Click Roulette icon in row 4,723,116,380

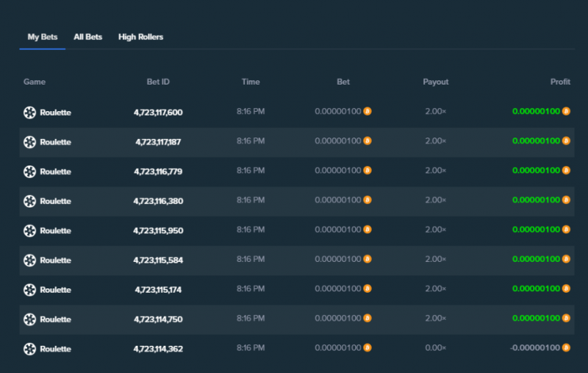[x=29, y=201]
